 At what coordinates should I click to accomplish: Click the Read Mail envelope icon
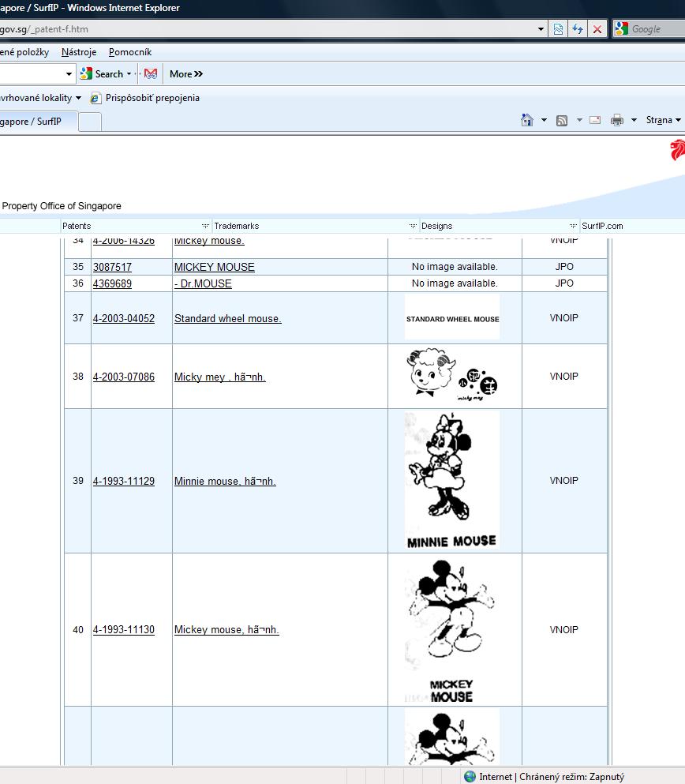595,120
